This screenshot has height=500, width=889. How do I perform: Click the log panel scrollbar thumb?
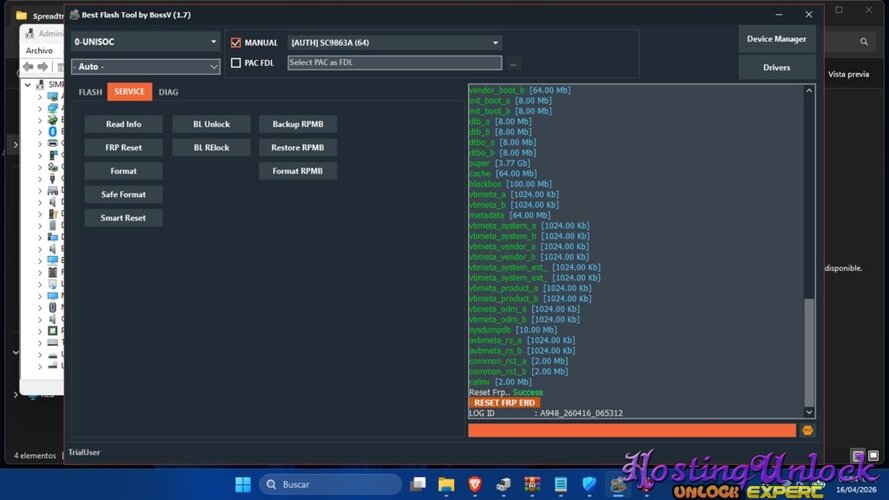click(x=809, y=352)
